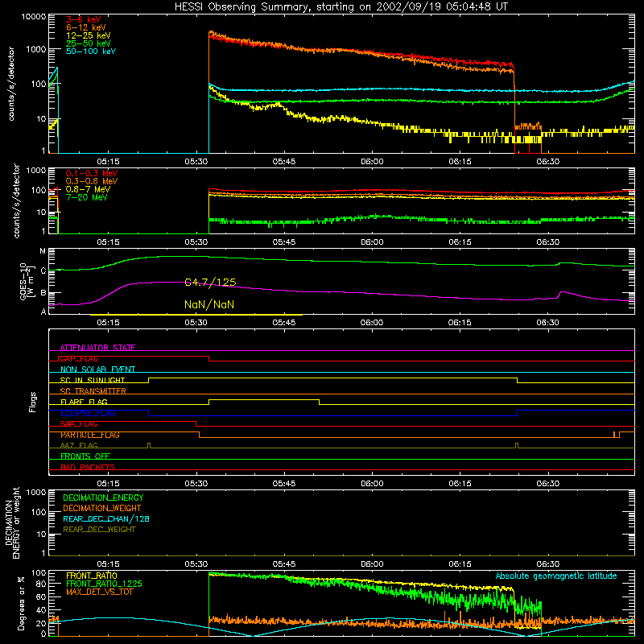The height and width of the screenshot is (644, 644).
Task: Select the 50-100 keV legend label
Action: pyautogui.click(x=91, y=51)
